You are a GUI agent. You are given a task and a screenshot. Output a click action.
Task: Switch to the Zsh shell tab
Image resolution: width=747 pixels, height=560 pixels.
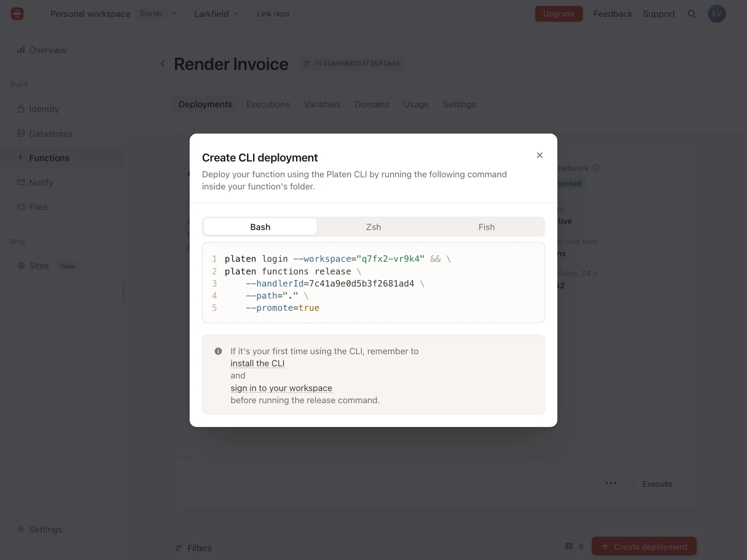pos(373,227)
